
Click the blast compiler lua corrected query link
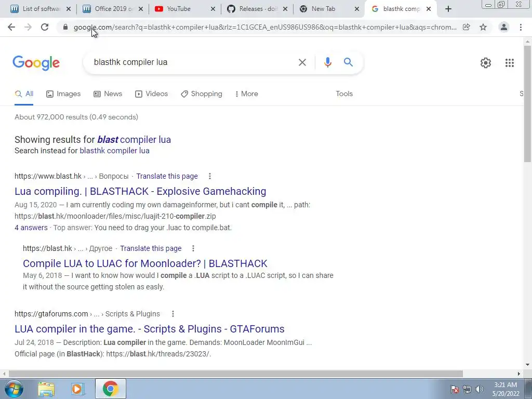click(134, 139)
